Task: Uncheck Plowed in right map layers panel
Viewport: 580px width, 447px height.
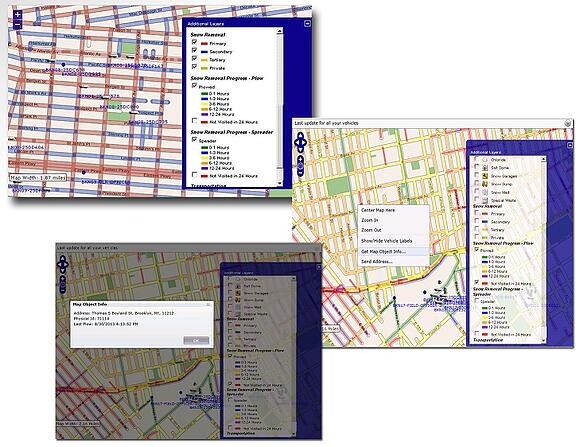Action: pos(477,250)
